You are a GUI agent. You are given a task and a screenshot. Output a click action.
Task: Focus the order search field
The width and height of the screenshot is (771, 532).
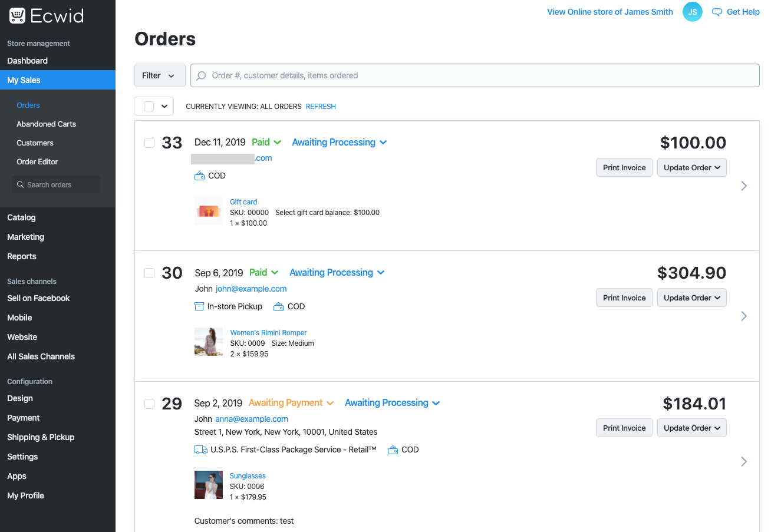pyautogui.click(x=475, y=75)
